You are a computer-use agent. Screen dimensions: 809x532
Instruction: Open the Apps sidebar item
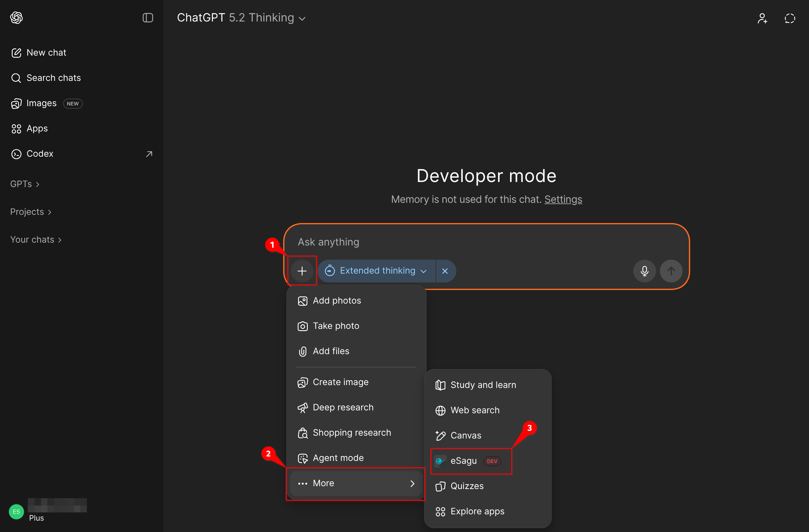click(37, 128)
